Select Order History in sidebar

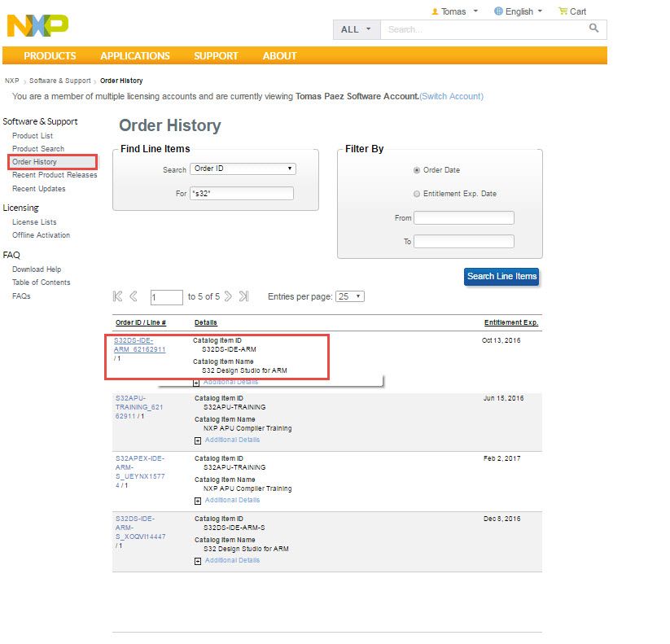(34, 162)
